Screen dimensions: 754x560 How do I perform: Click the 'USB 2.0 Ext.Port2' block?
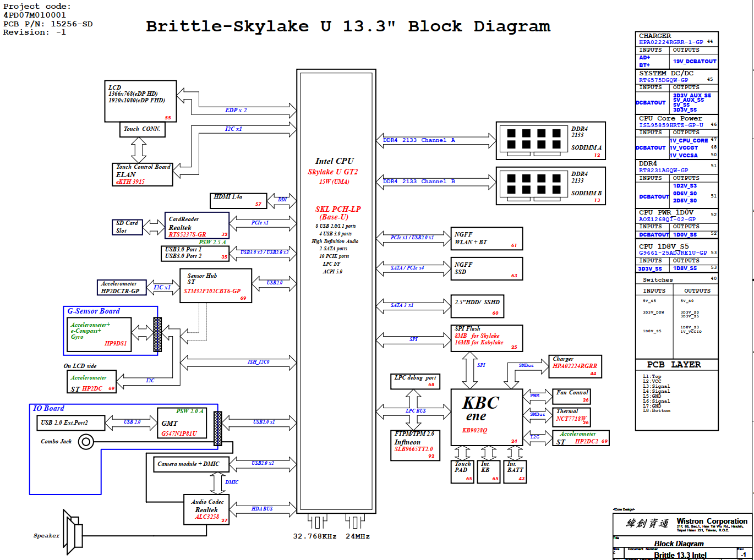coord(70,422)
